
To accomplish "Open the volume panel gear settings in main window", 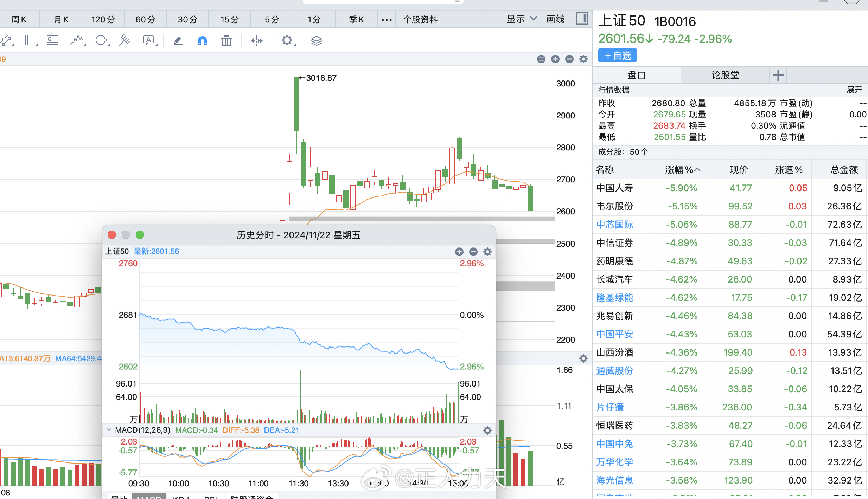I will [x=583, y=358].
